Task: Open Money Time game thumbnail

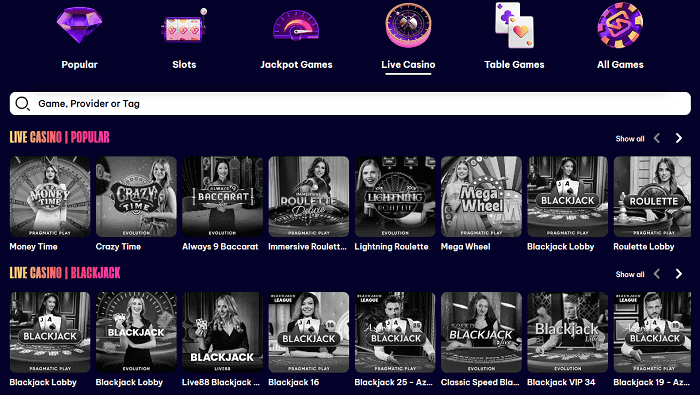Action: coord(50,196)
